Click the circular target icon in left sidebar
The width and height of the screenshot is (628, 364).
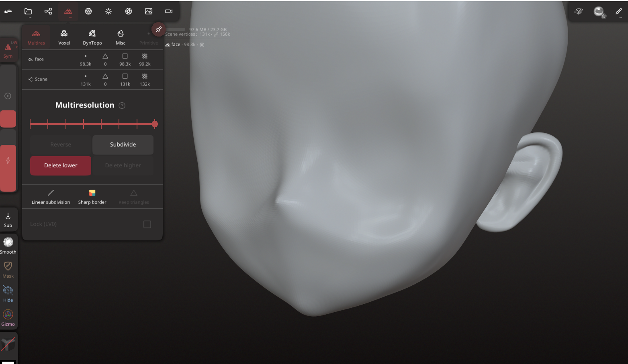click(8, 96)
